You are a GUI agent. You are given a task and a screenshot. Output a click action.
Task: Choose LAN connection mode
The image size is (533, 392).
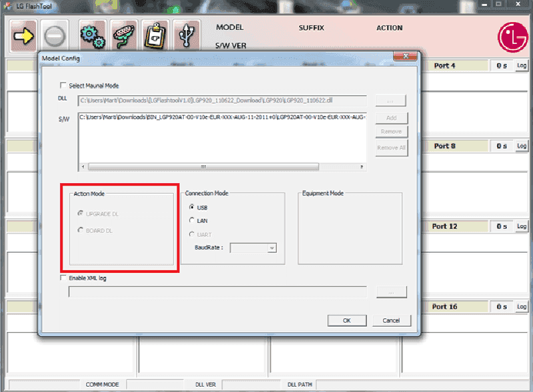(192, 220)
